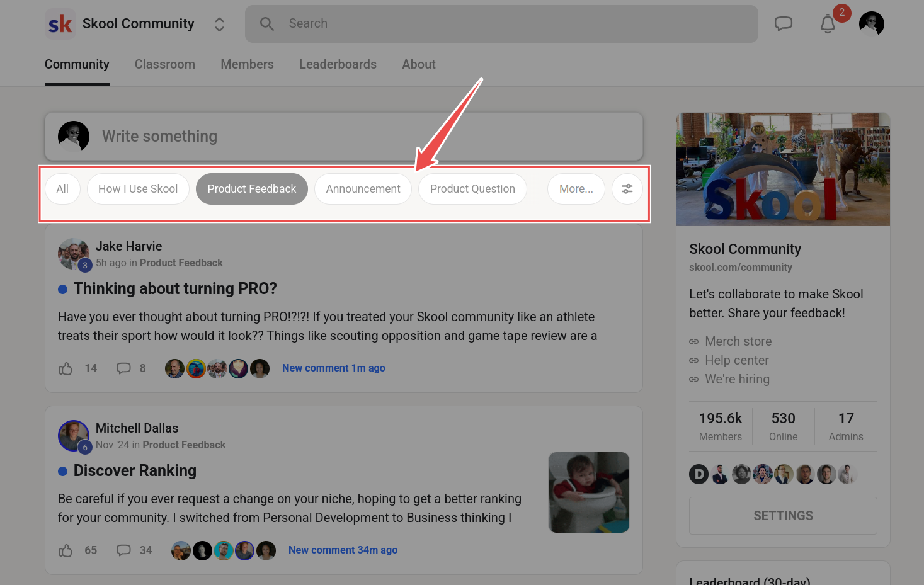Viewport: 924px width, 585px height.
Task: Open Product Feedback category on Mitchell's post
Action: click(184, 445)
